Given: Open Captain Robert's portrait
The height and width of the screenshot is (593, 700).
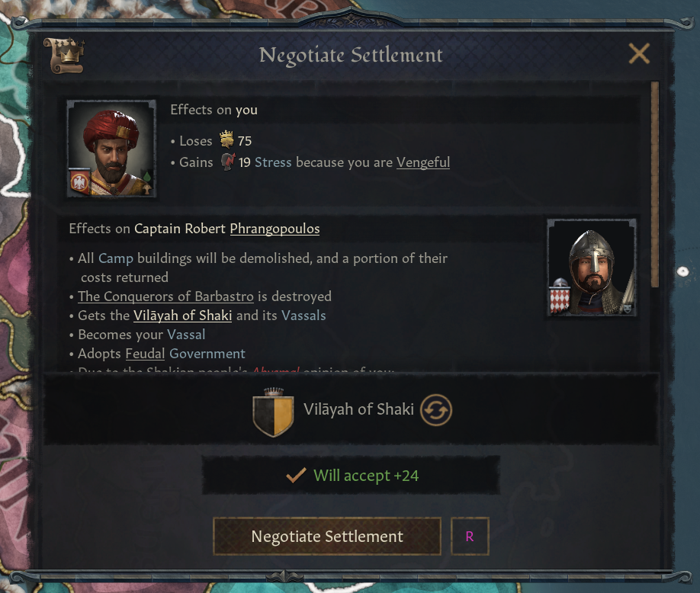Looking at the screenshot, I should point(591,267).
